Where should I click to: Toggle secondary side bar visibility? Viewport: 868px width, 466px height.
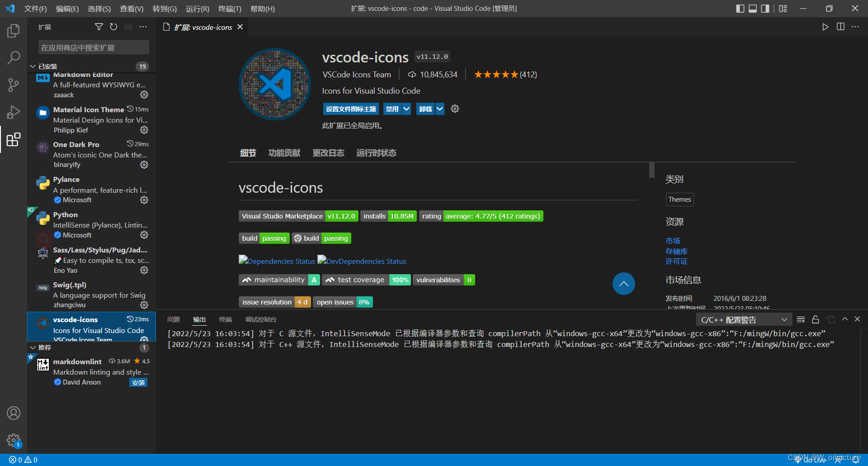(x=765, y=9)
